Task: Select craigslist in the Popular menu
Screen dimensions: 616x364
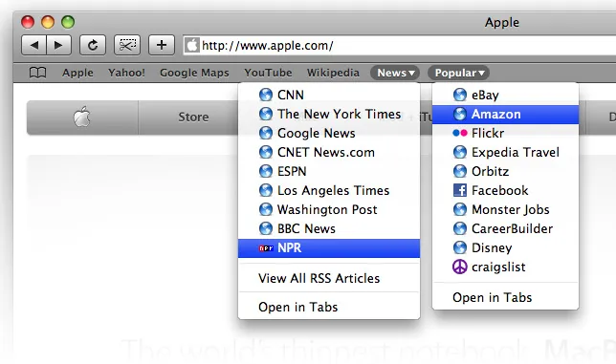Action: (505, 268)
